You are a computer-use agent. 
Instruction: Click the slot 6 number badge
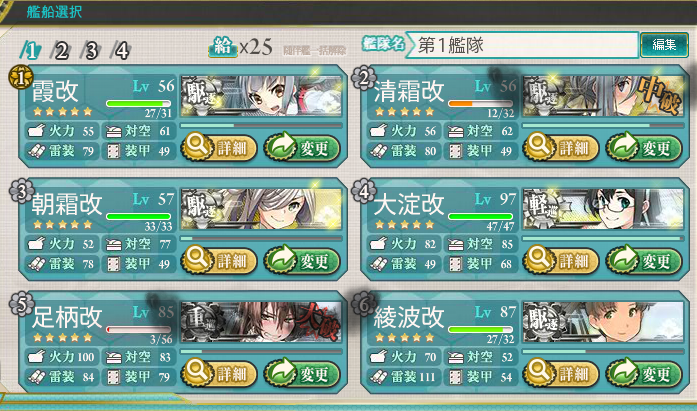click(x=364, y=304)
